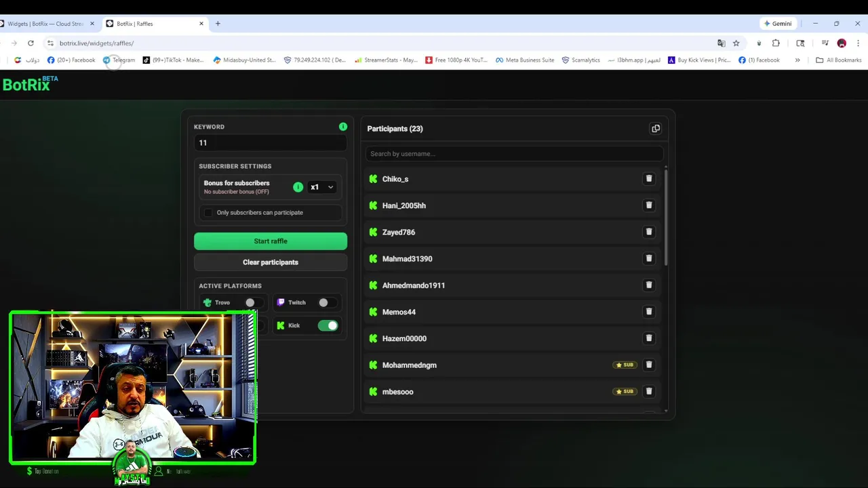The image size is (868, 488).
Task: Select the BotRix | Raffles browser tab
Action: tap(155, 24)
